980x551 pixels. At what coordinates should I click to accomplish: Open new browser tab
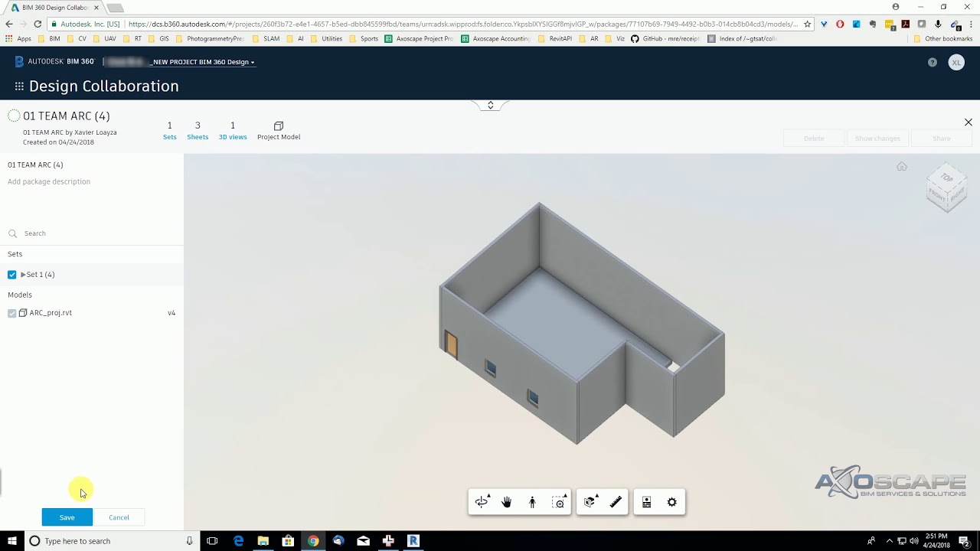[114, 8]
